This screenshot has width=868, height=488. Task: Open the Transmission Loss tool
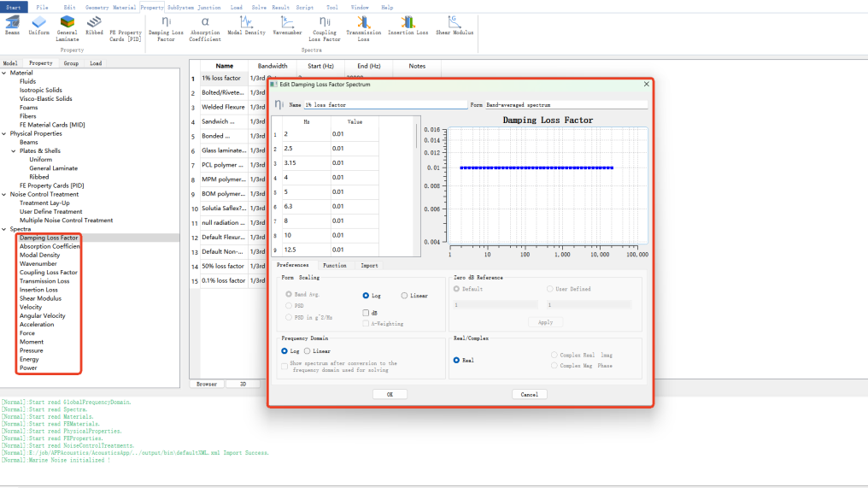[x=363, y=28]
